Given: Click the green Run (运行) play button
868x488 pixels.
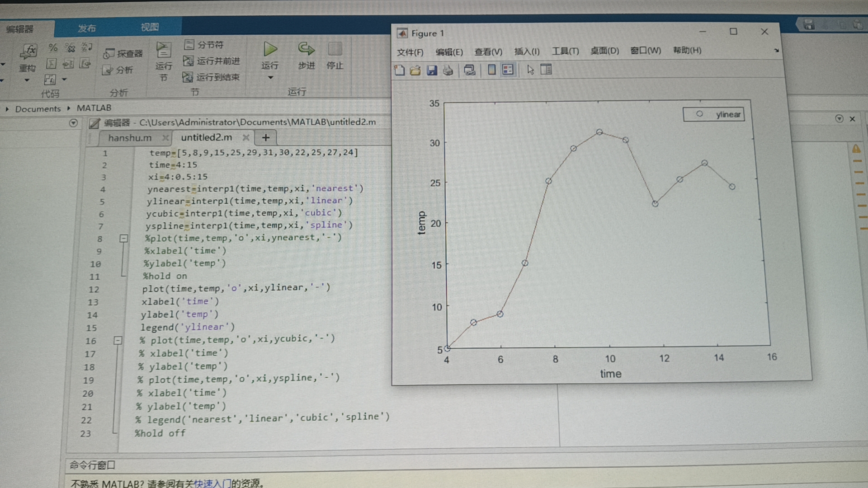Looking at the screenshot, I should [270, 49].
